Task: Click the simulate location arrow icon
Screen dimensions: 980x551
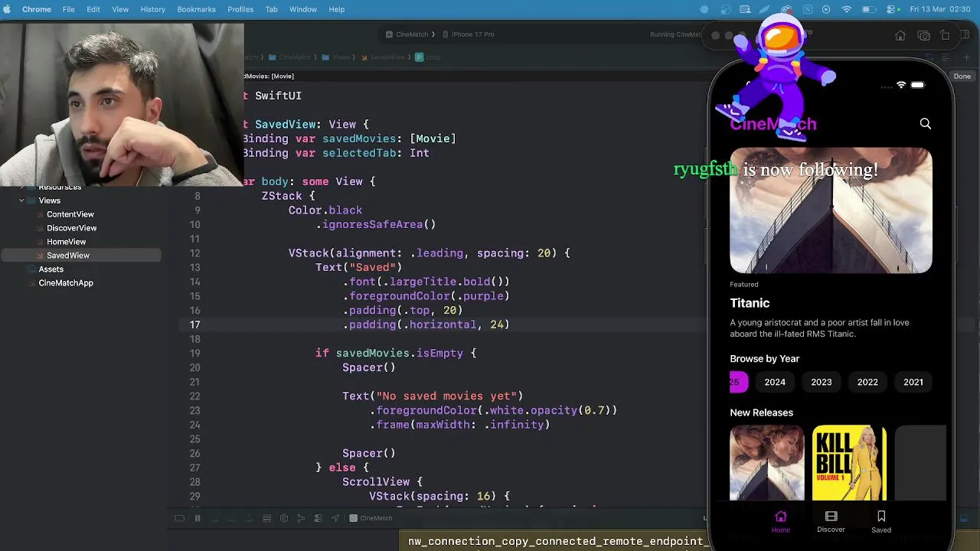Action: pyautogui.click(x=335, y=518)
